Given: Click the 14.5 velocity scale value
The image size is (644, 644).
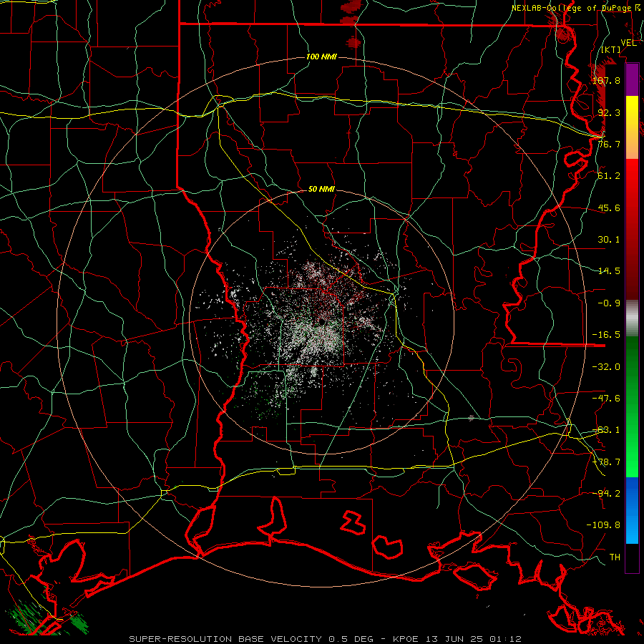Looking at the screenshot, I should coord(609,271).
